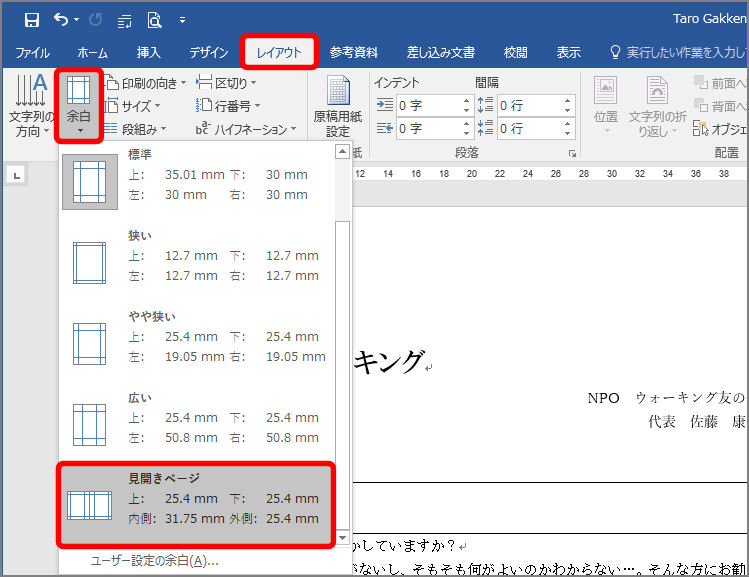Click the 20 mark on the horizontal ruler
The height and width of the screenshot is (577, 749).
(471, 174)
